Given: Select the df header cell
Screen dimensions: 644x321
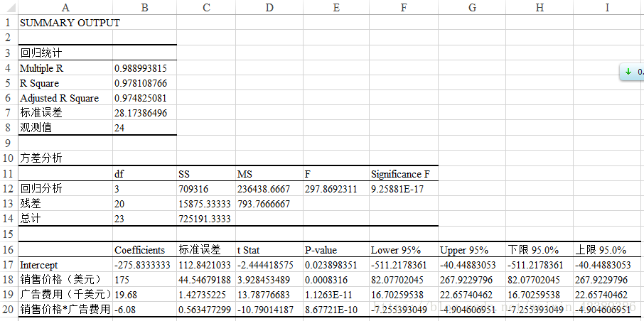Looking at the screenshot, I should click(x=144, y=173).
